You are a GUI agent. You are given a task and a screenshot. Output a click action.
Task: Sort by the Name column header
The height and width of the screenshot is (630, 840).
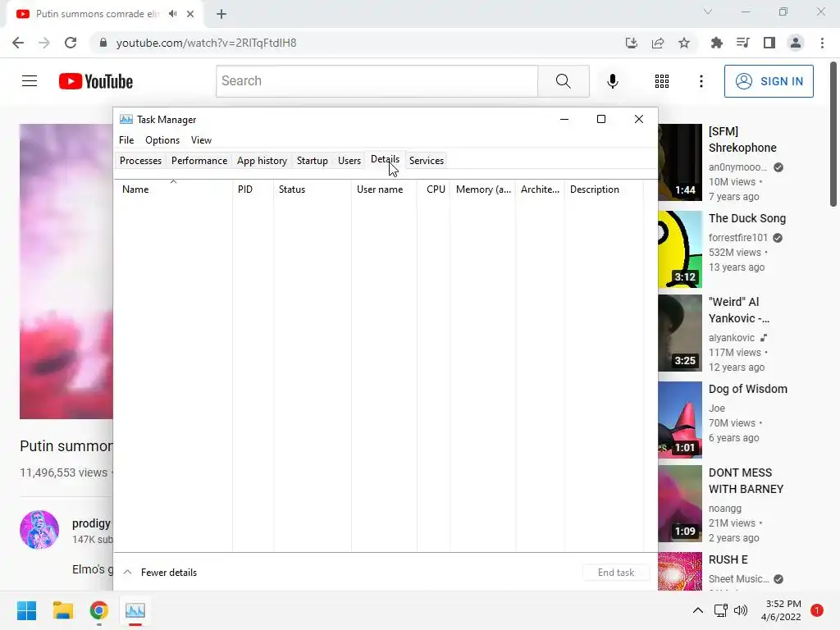click(x=173, y=189)
